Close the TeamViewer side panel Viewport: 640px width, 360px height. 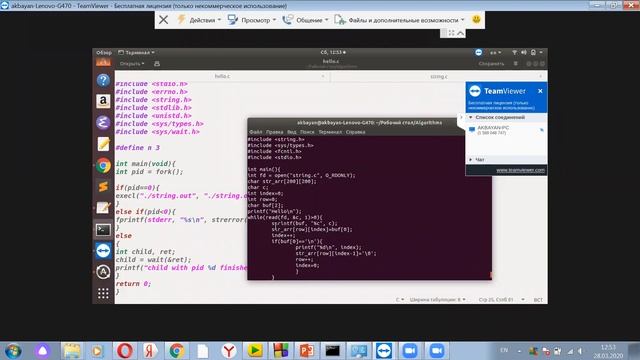pos(540,91)
